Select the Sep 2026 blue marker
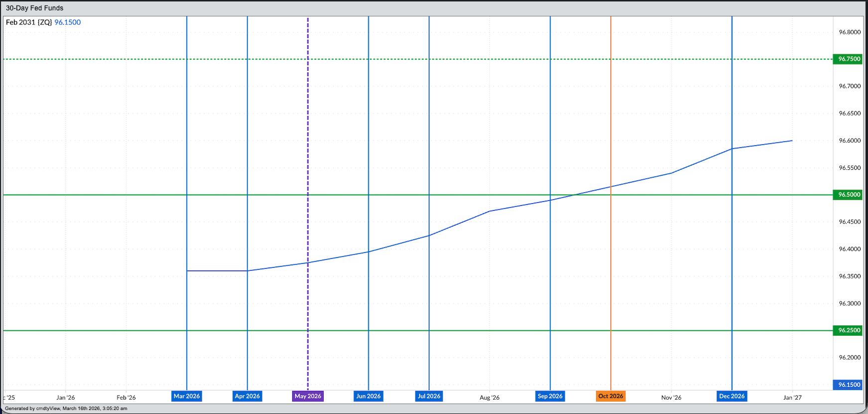This screenshot has width=868, height=414. point(550,396)
